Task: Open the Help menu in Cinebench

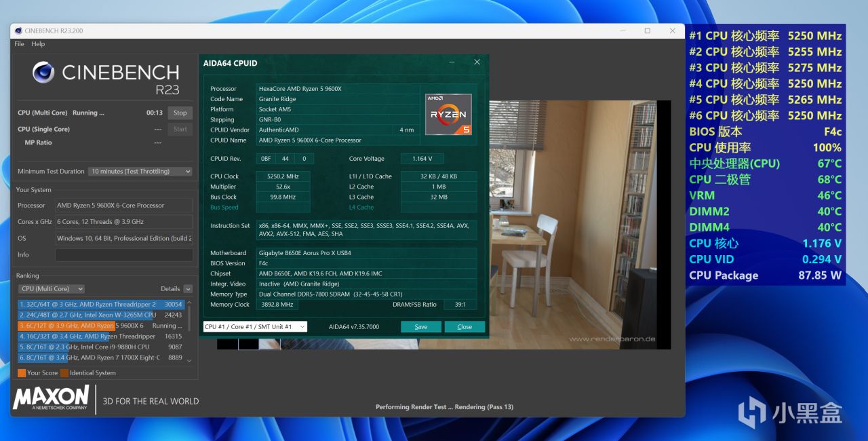Action: [x=38, y=44]
